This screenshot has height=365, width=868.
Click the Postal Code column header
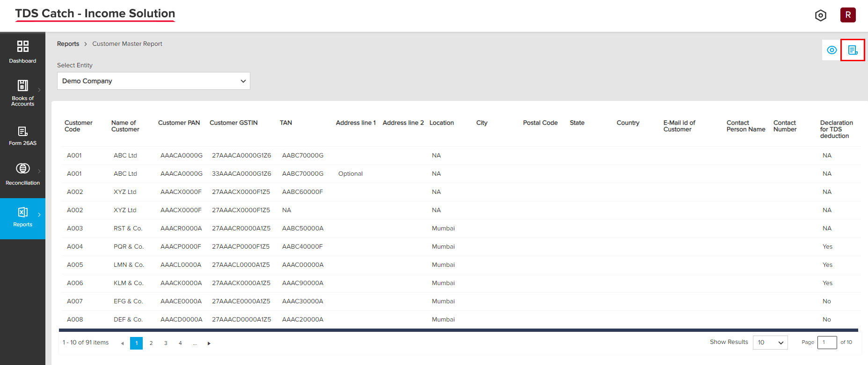pyautogui.click(x=540, y=123)
